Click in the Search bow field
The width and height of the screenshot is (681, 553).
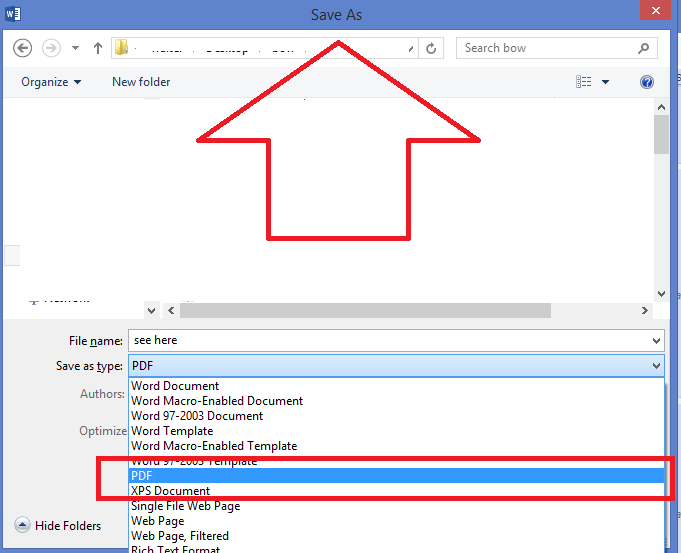557,48
